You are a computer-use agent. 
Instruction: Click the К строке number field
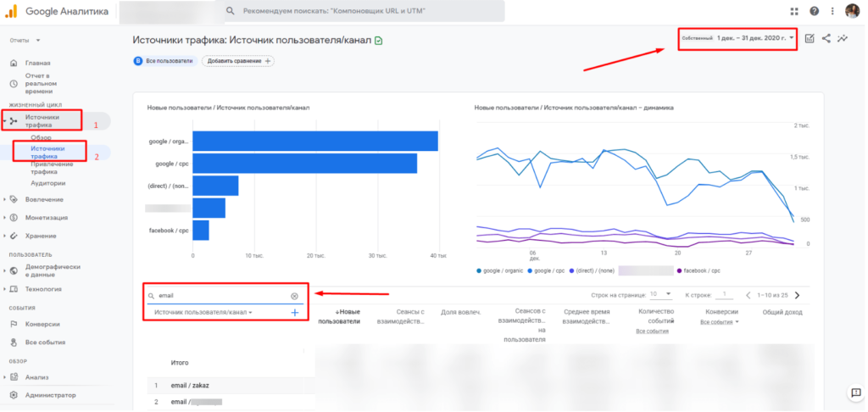coord(726,295)
